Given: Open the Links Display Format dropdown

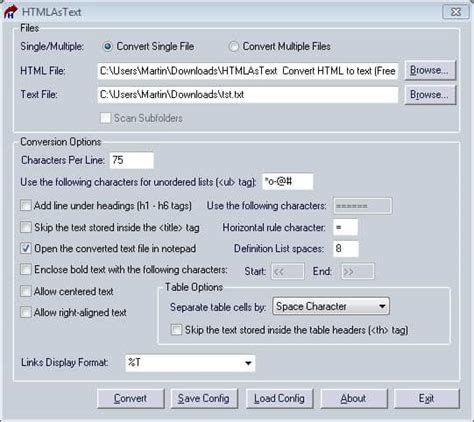Looking at the screenshot, I should tap(190, 363).
